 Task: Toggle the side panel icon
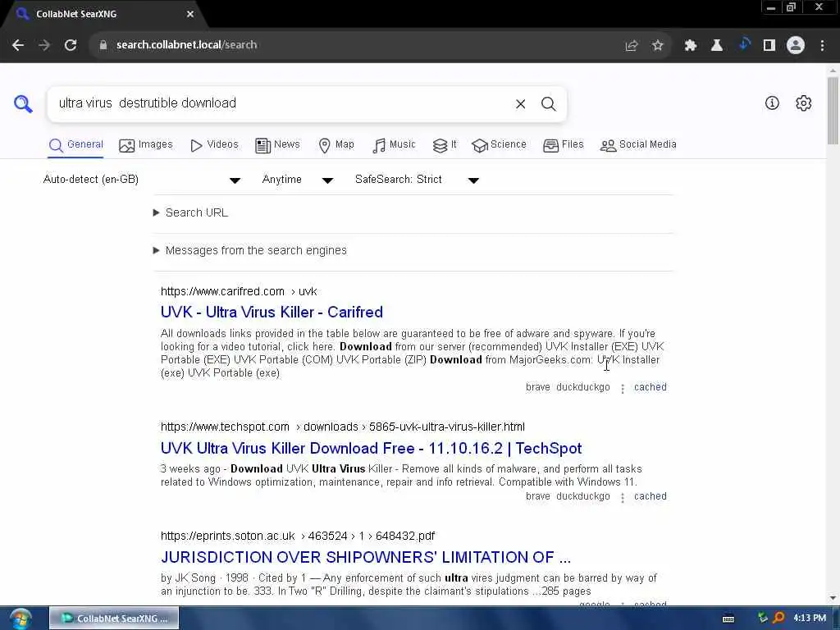pos(769,46)
